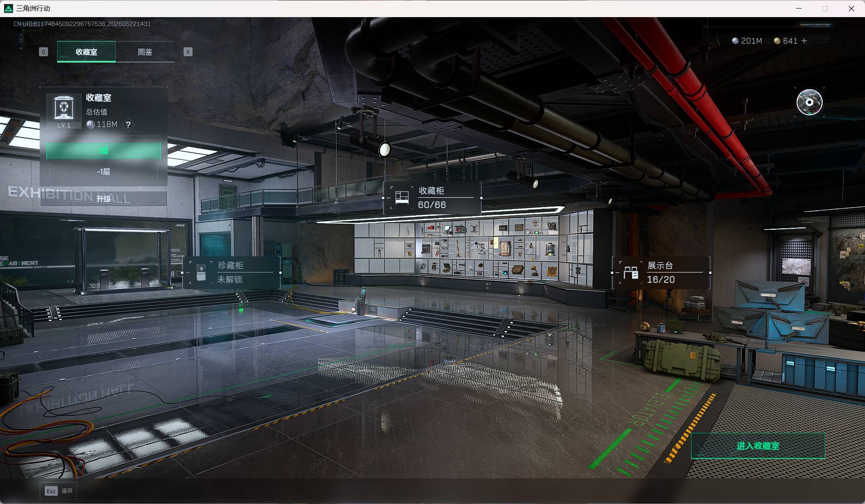The height and width of the screenshot is (504, 865).
Task: Click 进入收藏室 to enter the room
Action: pos(758,446)
